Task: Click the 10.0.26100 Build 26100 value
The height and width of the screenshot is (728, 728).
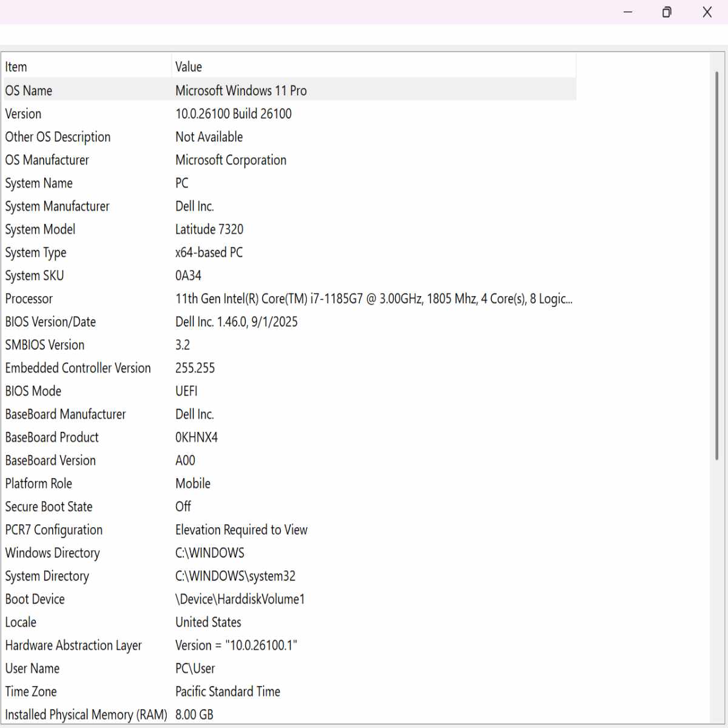Action: pos(234,113)
